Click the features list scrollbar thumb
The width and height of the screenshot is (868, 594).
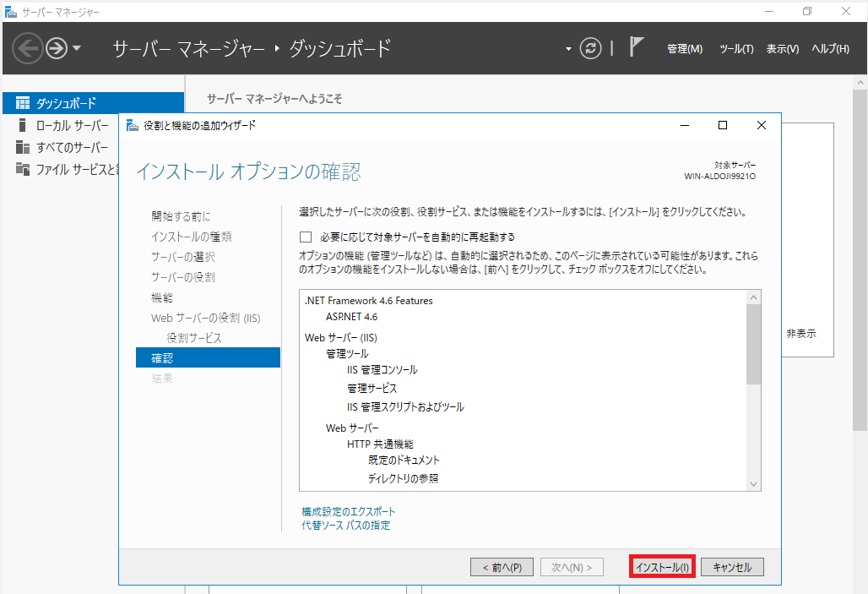click(753, 344)
